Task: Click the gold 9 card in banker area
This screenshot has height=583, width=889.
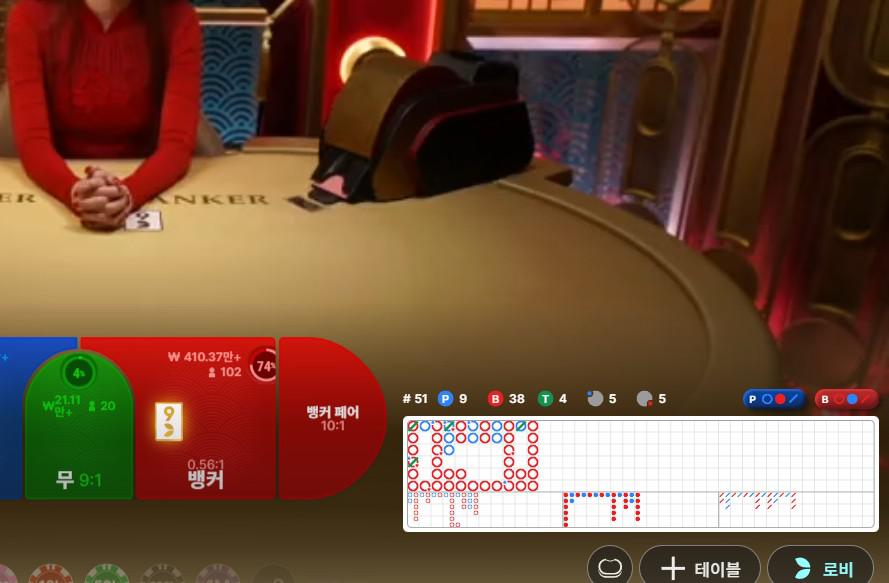Action: pos(168,422)
